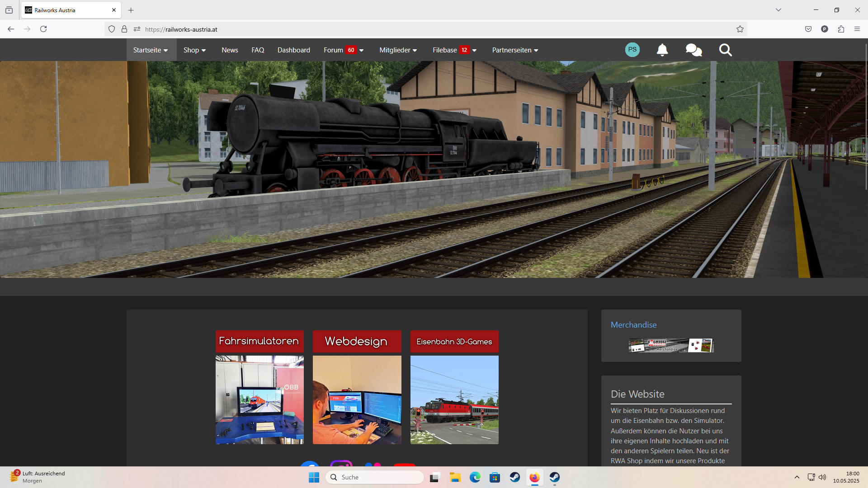This screenshot has height=488, width=868.
Task: Open the notifications bell icon
Action: [662, 50]
